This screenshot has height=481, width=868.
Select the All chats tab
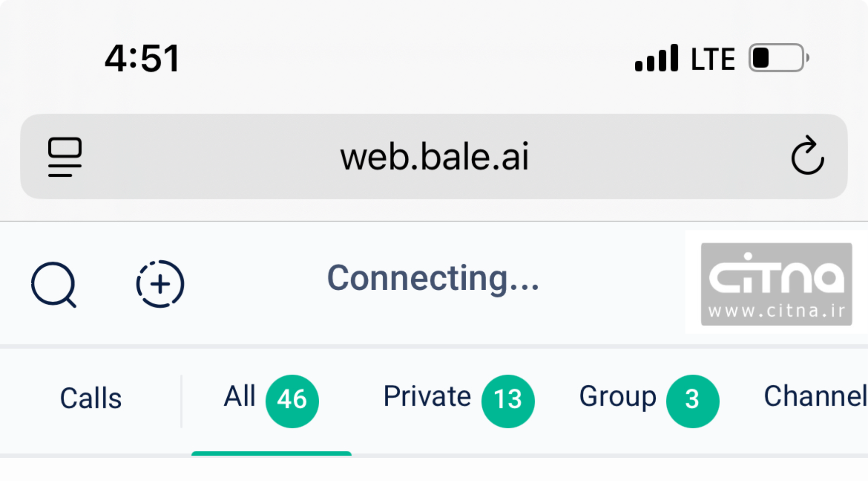tap(239, 397)
